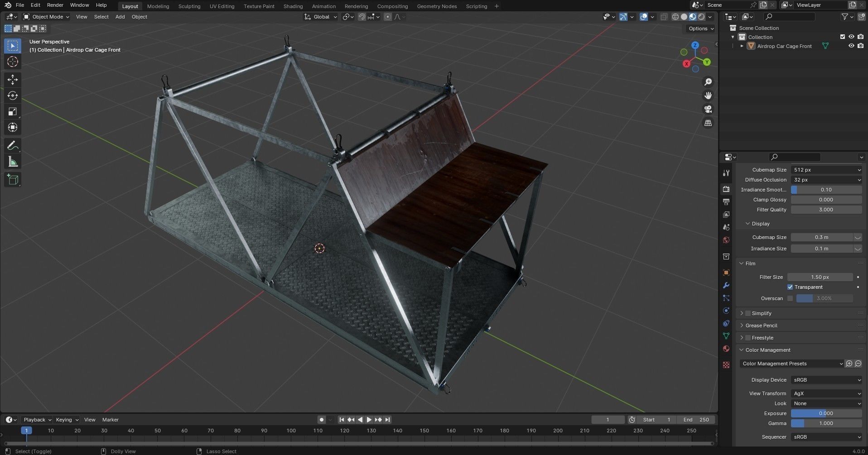Activate the Select Box tool
This screenshot has height=455, width=868.
click(13, 46)
